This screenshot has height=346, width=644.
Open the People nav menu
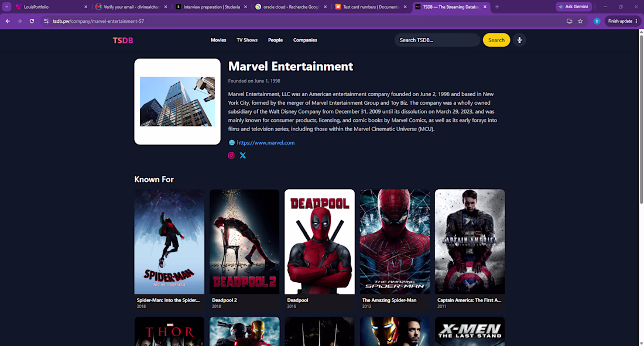275,40
